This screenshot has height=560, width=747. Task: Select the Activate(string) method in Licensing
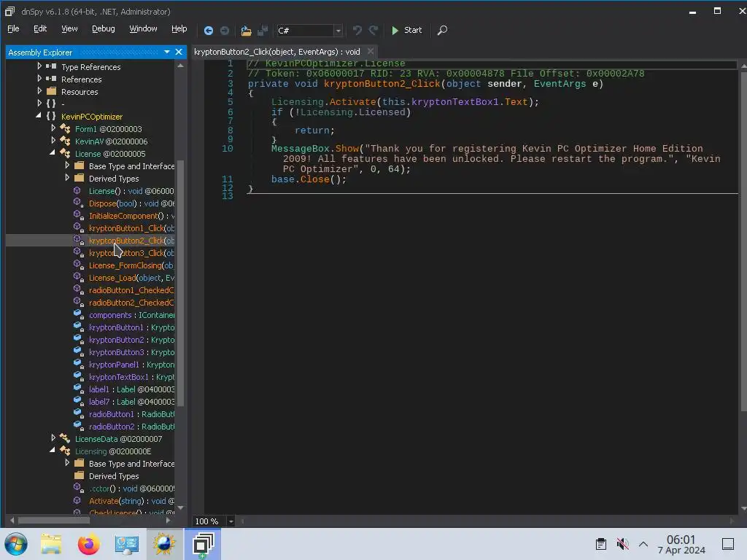click(x=131, y=501)
